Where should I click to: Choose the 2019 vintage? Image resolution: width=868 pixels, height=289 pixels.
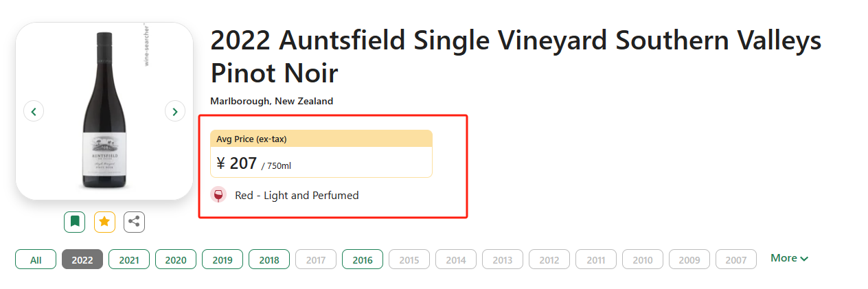coord(222,259)
